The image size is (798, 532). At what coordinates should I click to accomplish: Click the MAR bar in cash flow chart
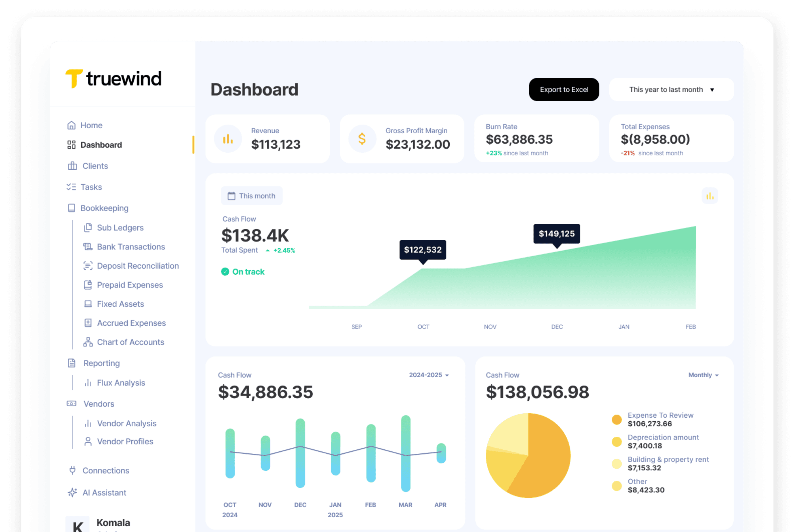click(x=406, y=453)
